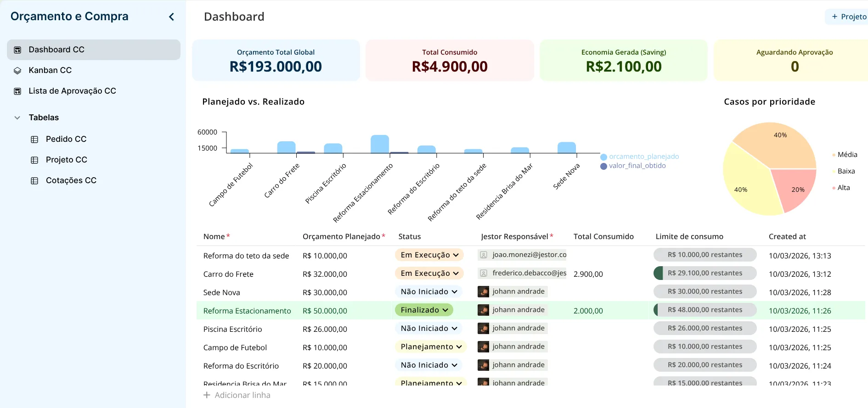The image size is (868, 408).
Task: Click the Pedido CC table icon
Action: coord(34,140)
